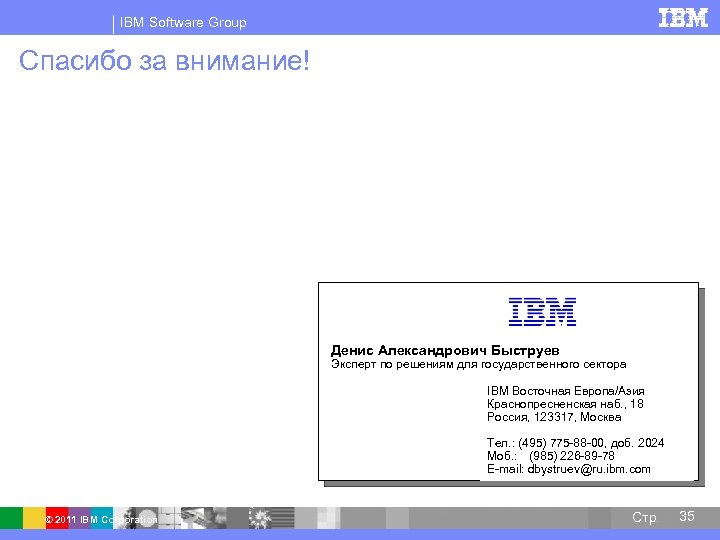Click the page number '35' in footer
The image size is (720, 540).
[686, 516]
